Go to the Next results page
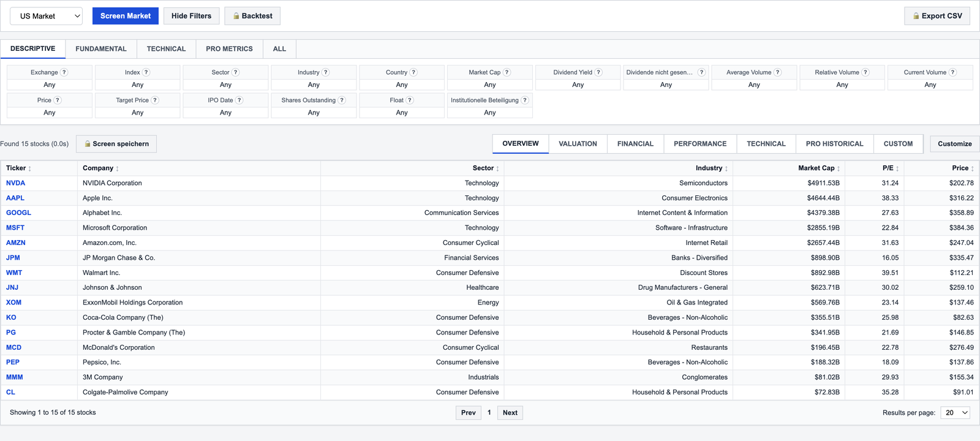Screen dimensions: 980x441 tap(510, 413)
